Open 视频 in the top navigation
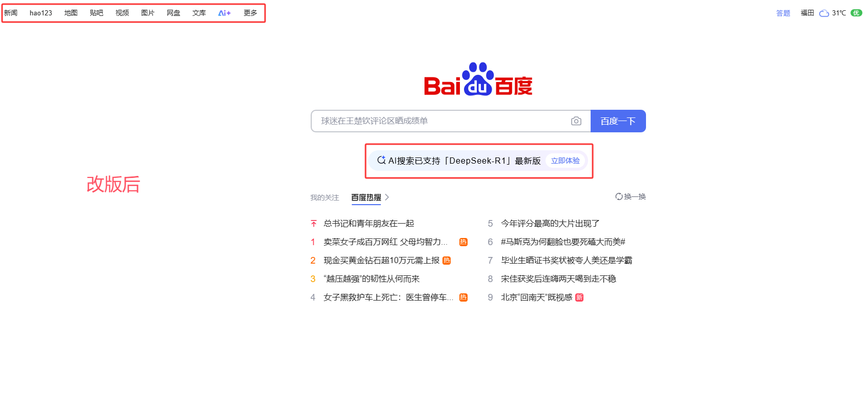Screen dimensions: 868x398 122,13
